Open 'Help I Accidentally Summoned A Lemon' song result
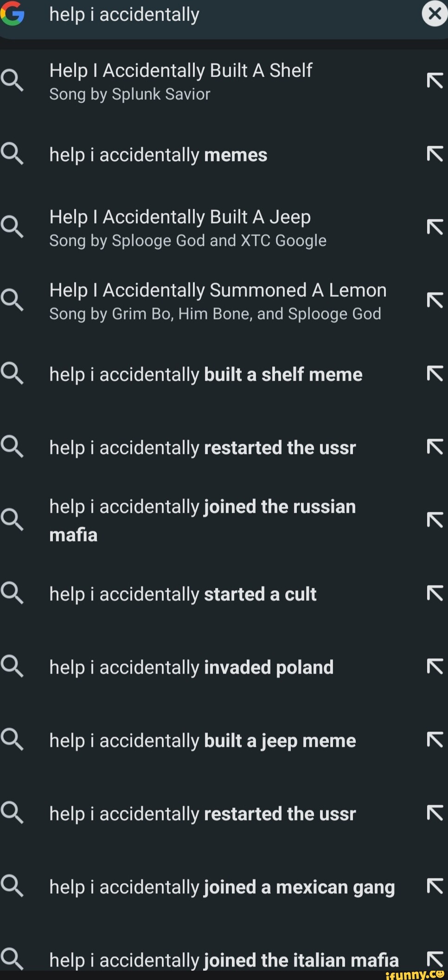448x980 pixels. tap(218, 300)
